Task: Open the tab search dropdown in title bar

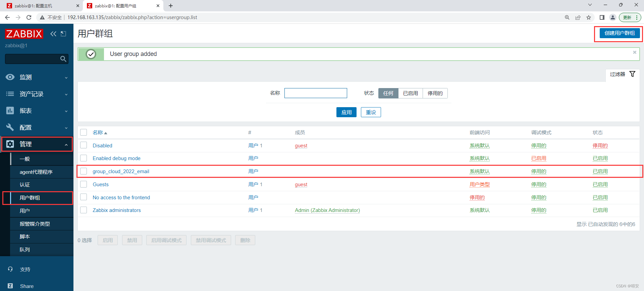Action: tap(590, 5)
